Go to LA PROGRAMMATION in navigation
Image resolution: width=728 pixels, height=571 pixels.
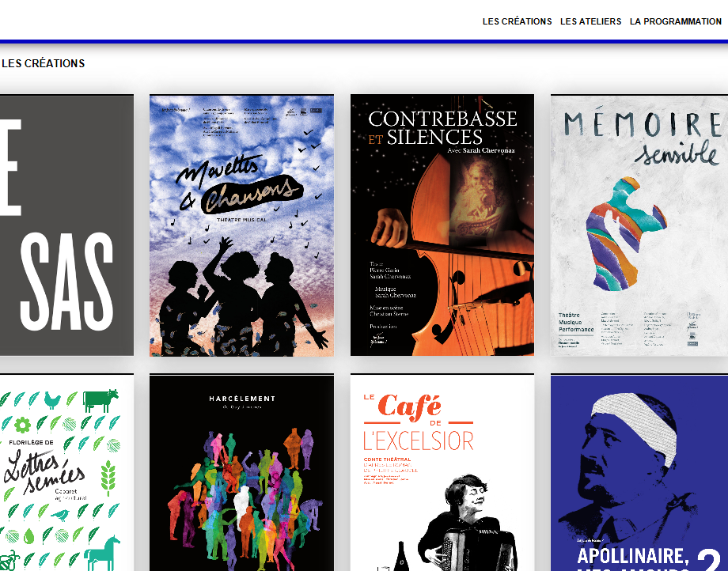(676, 21)
